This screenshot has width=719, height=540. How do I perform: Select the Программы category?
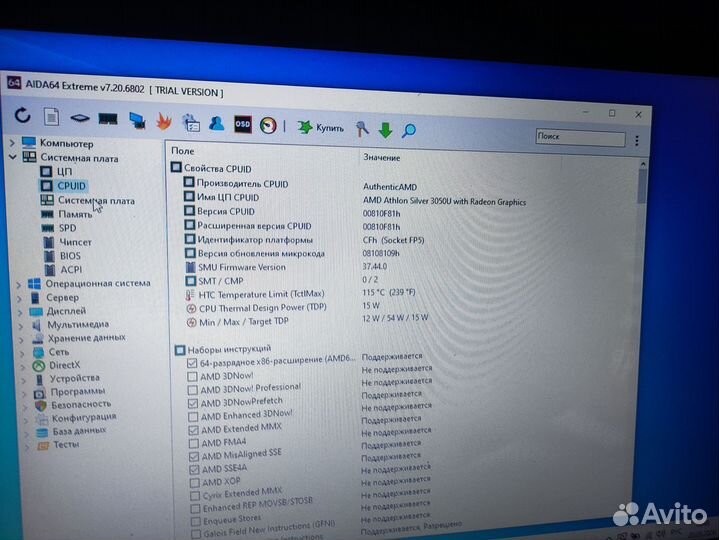point(70,392)
